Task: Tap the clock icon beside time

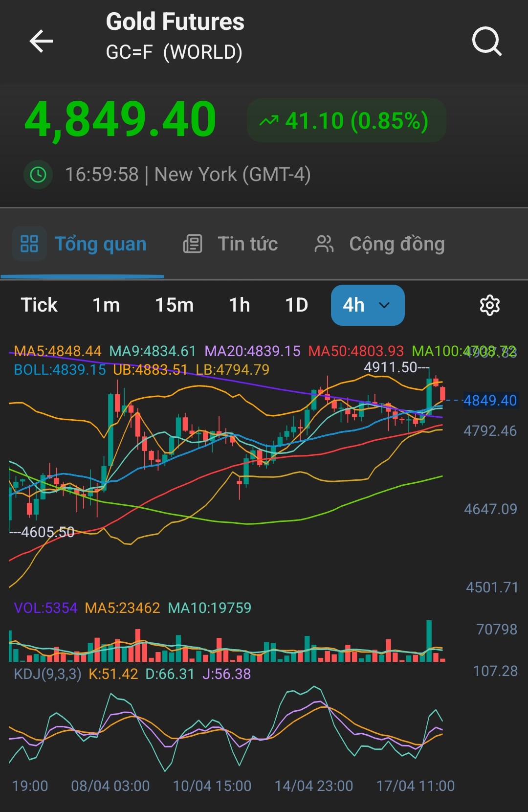Action: pyautogui.click(x=38, y=175)
